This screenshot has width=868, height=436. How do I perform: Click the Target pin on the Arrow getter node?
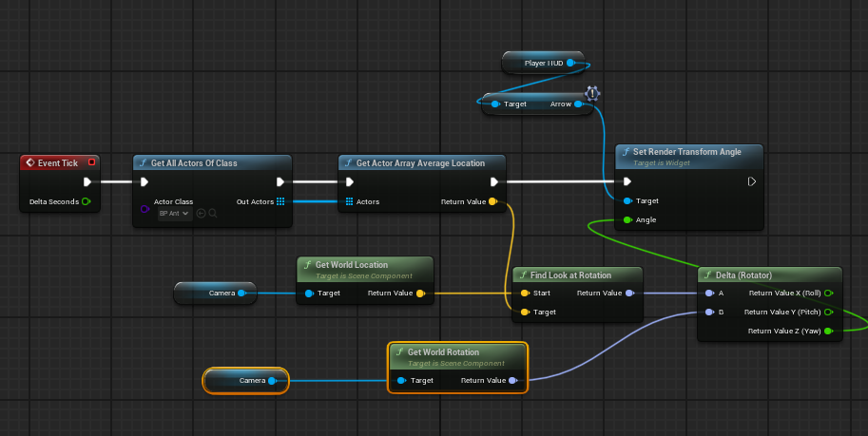[495, 104]
